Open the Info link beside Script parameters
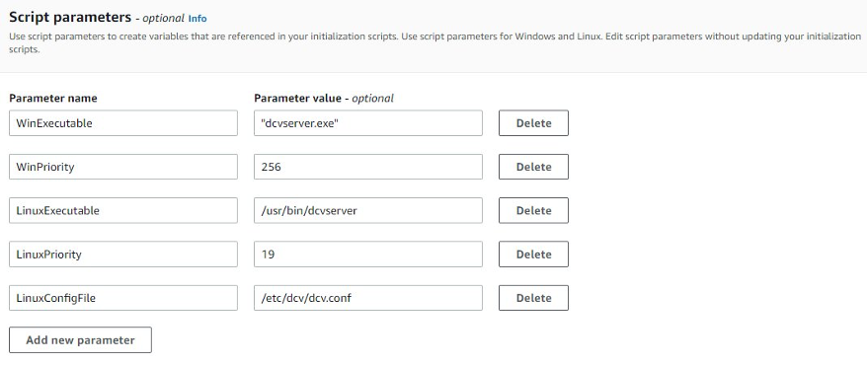868x365 pixels. [197, 18]
